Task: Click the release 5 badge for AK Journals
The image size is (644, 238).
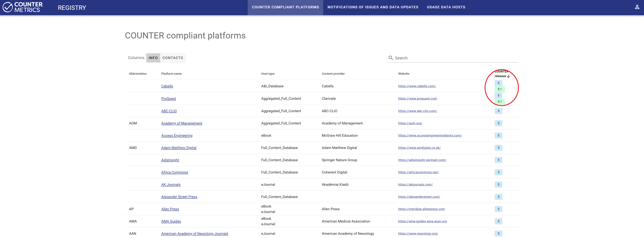Action: (498, 184)
